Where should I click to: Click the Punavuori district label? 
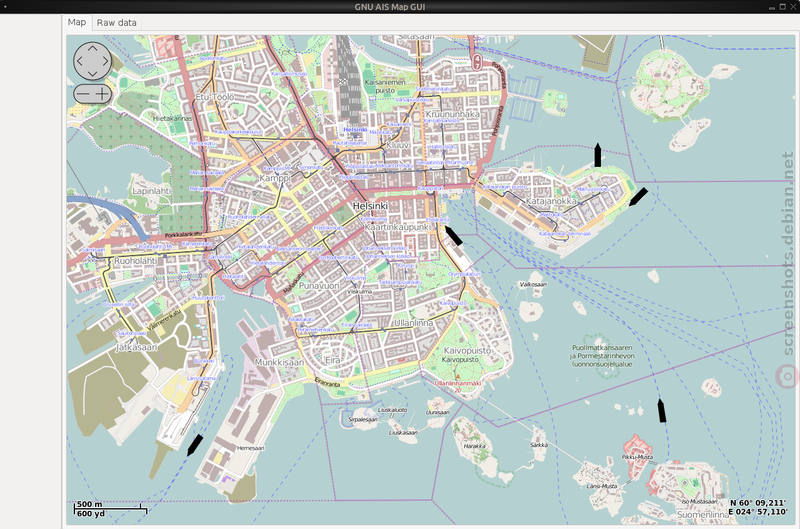tap(319, 286)
